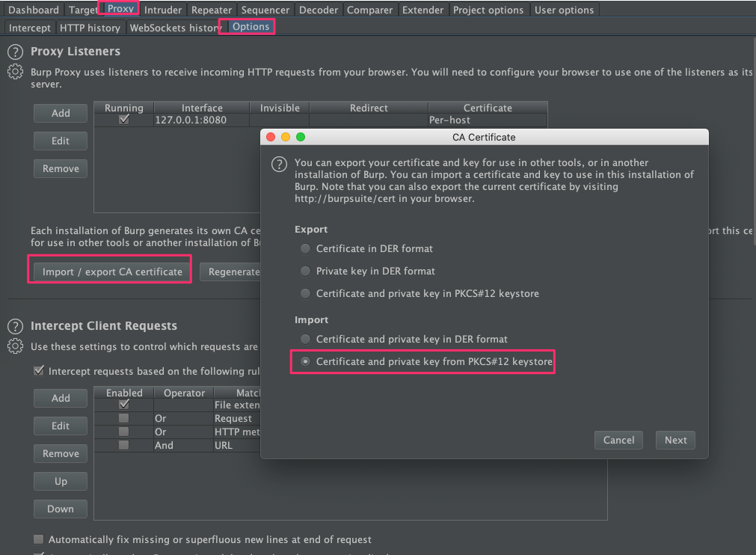The width and height of the screenshot is (756, 555).
Task: Select the Options sub-tab
Action: click(251, 26)
